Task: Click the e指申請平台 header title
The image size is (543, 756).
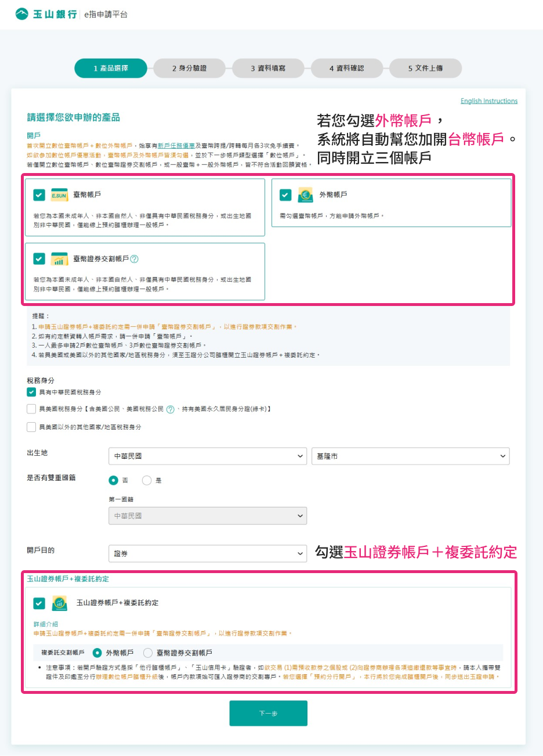Action: coord(106,15)
